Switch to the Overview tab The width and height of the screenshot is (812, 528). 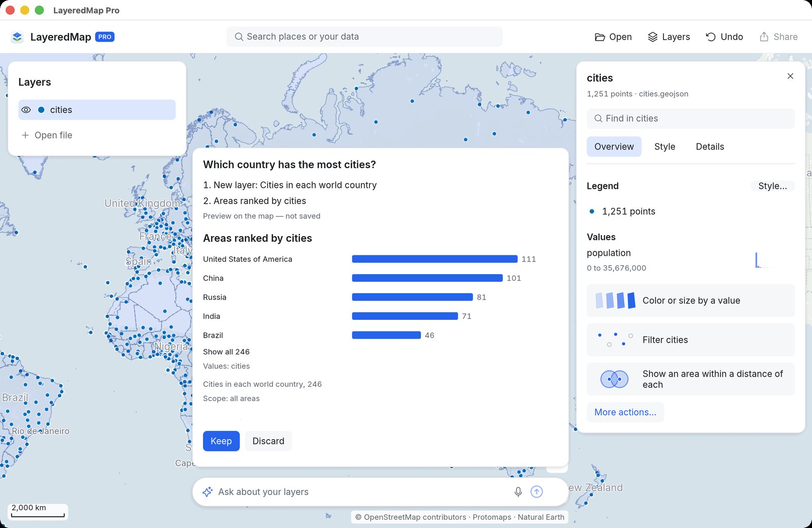pyautogui.click(x=614, y=147)
